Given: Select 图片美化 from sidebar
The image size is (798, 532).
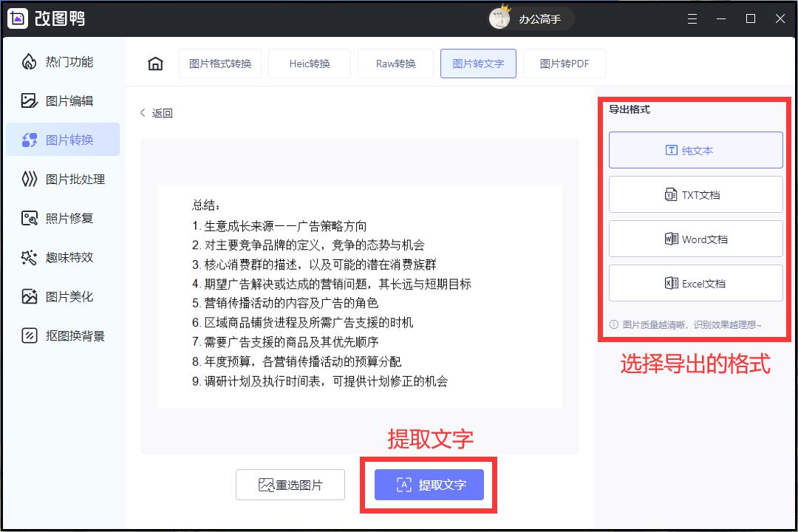Looking at the screenshot, I should pos(63,296).
